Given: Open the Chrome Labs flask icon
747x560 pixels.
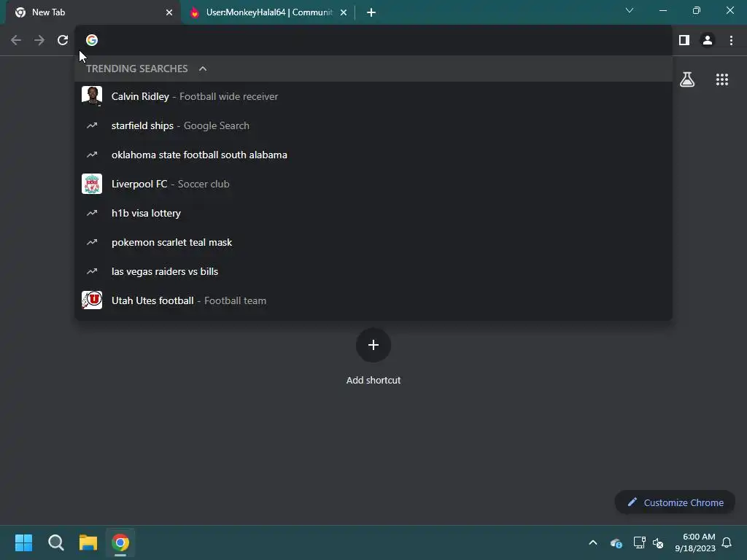Looking at the screenshot, I should (687, 79).
